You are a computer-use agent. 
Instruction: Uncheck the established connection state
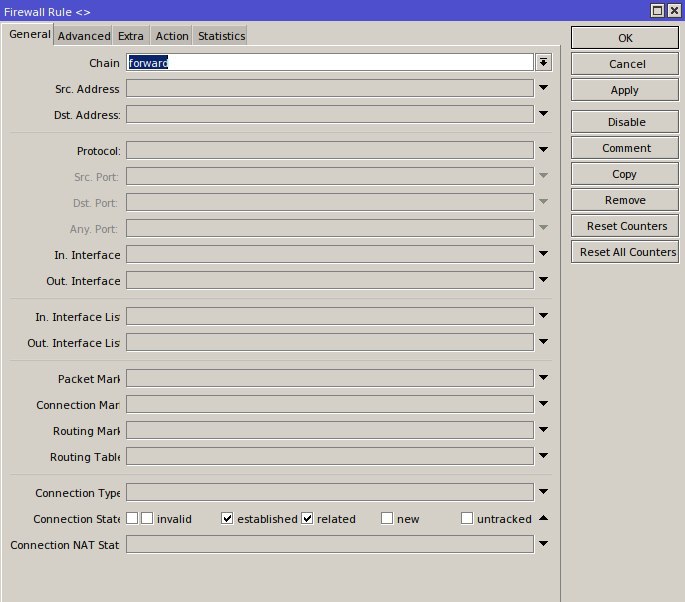pos(227,518)
